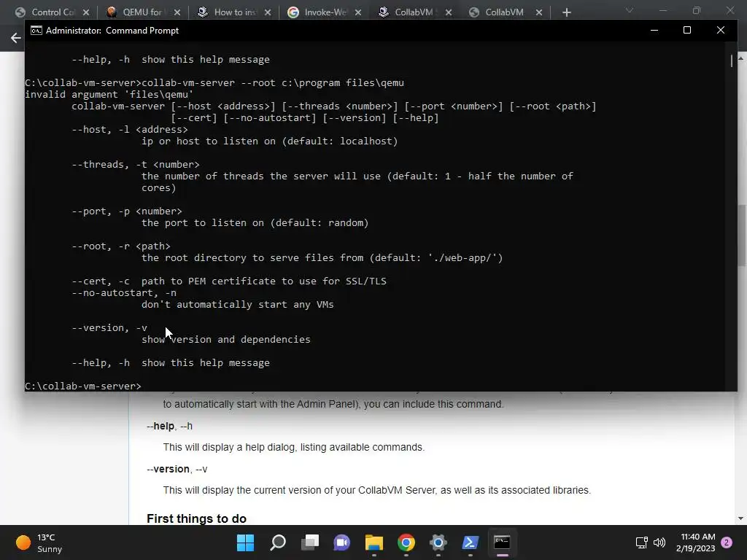Switch to PowerShell in the taskbar
The width and height of the screenshot is (747, 560).
coord(471,542)
